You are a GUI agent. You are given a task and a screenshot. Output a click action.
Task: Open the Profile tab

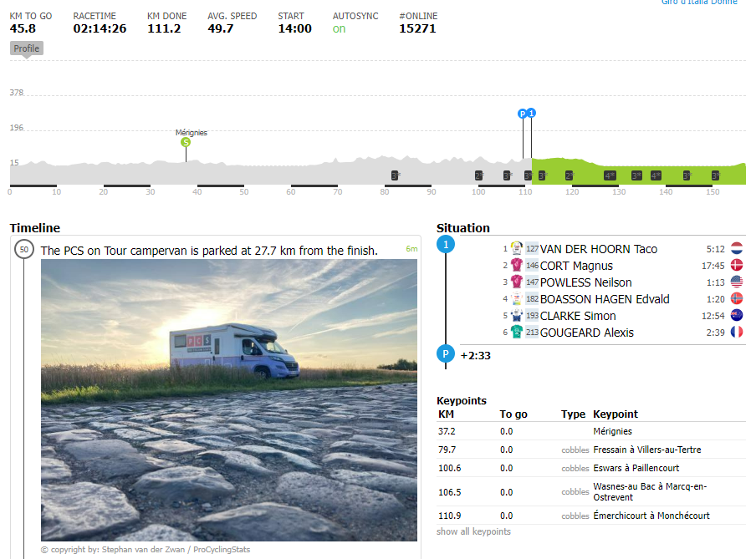click(27, 48)
